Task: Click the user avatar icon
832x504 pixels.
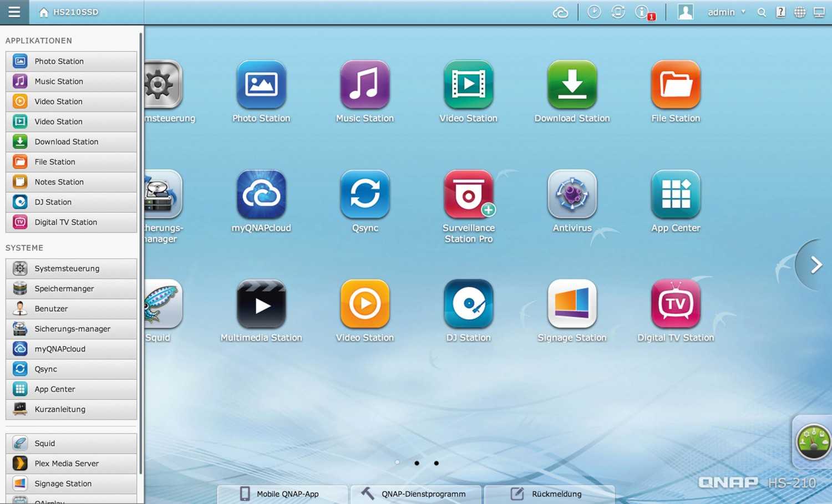Action: [686, 12]
